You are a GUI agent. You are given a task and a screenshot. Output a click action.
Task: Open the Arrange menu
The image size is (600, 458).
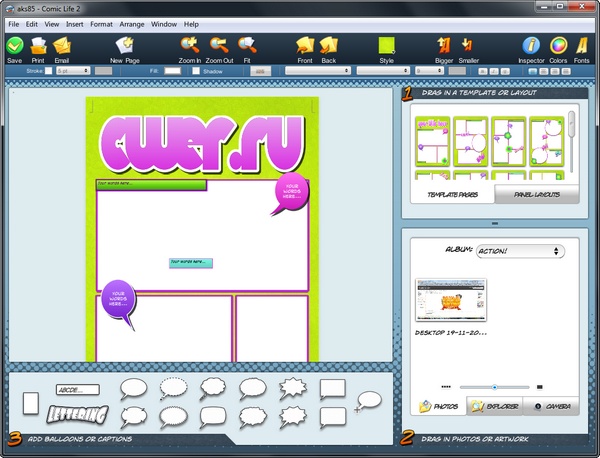pos(131,23)
